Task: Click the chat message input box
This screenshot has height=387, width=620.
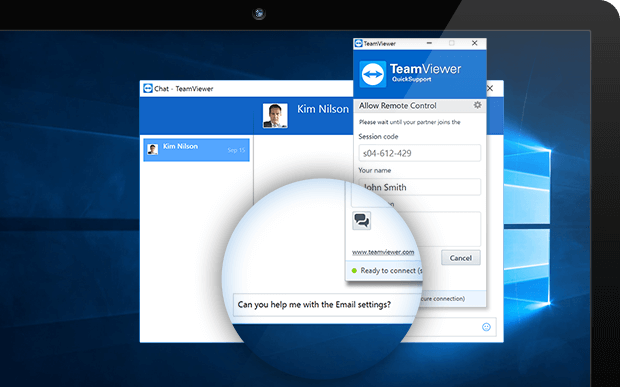Action: point(326,305)
